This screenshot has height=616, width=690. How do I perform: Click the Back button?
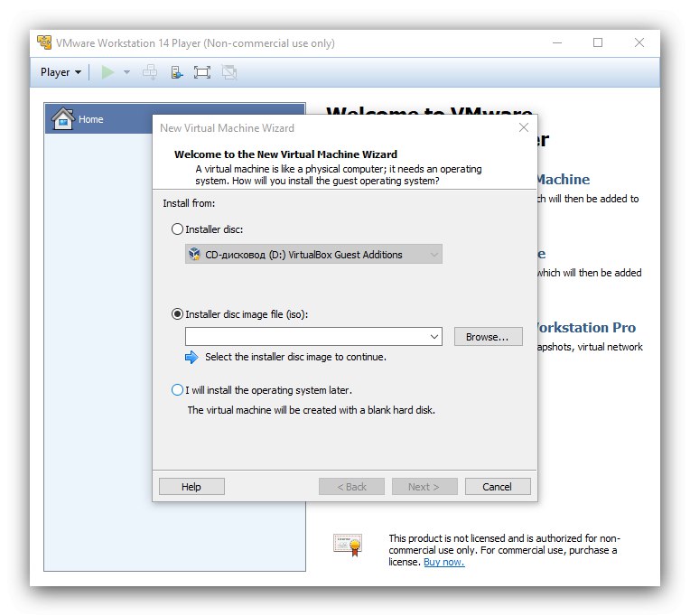click(x=351, y=487)
